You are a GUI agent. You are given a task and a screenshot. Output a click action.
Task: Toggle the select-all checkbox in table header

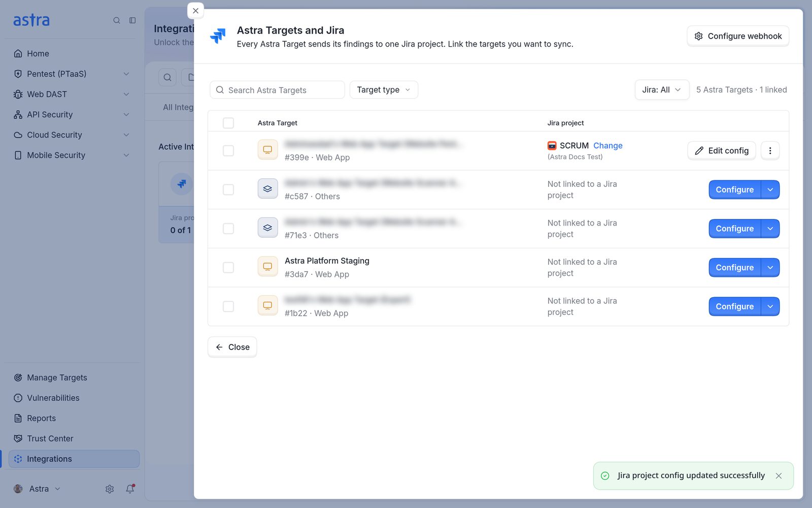228,123
